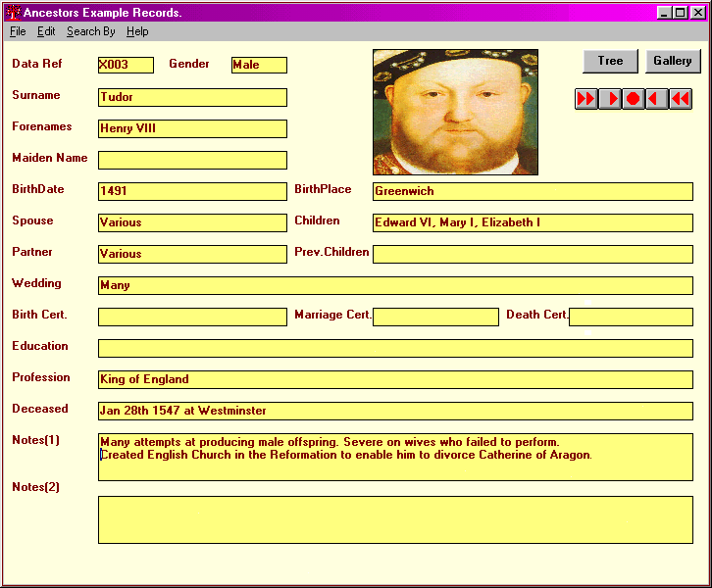This screenshot has width=712, height=588.
Task: Click the single right arrow record button
Action: [x=610, y=99]
